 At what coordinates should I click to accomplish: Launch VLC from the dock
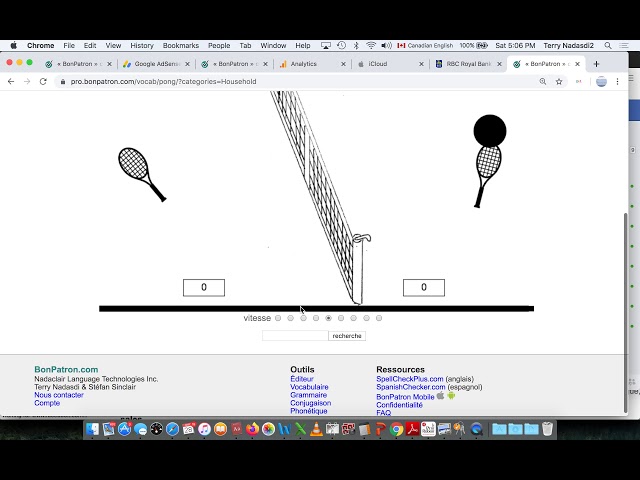(x=316, y=429)
